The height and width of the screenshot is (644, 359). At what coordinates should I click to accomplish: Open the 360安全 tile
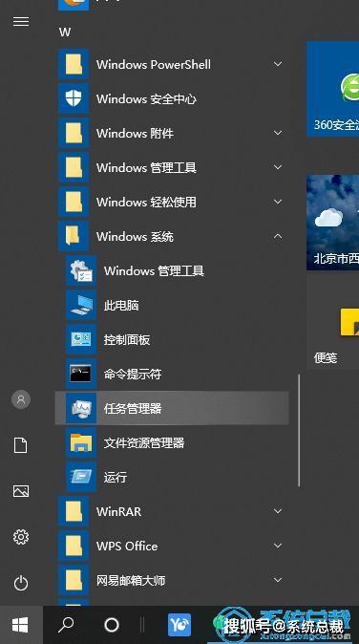tap(332, 89)
